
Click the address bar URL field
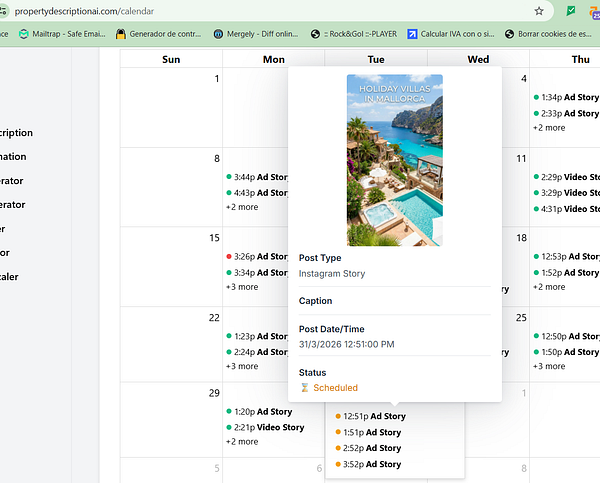click(268, 11)
